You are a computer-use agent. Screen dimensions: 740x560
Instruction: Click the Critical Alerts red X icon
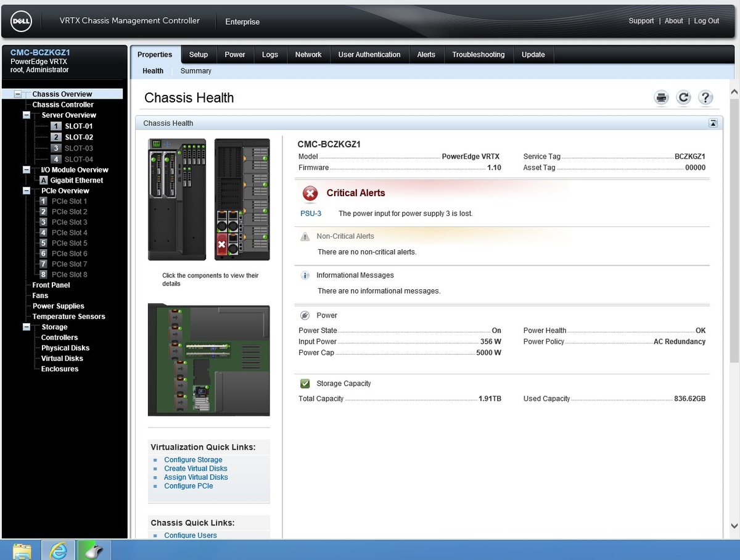(x=310, y=194)
